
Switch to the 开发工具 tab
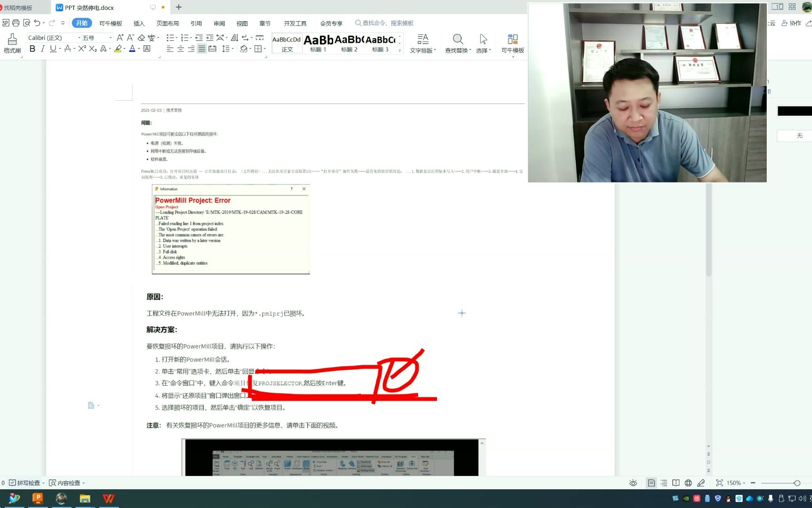pyautogui.click(x=295, y=23)
